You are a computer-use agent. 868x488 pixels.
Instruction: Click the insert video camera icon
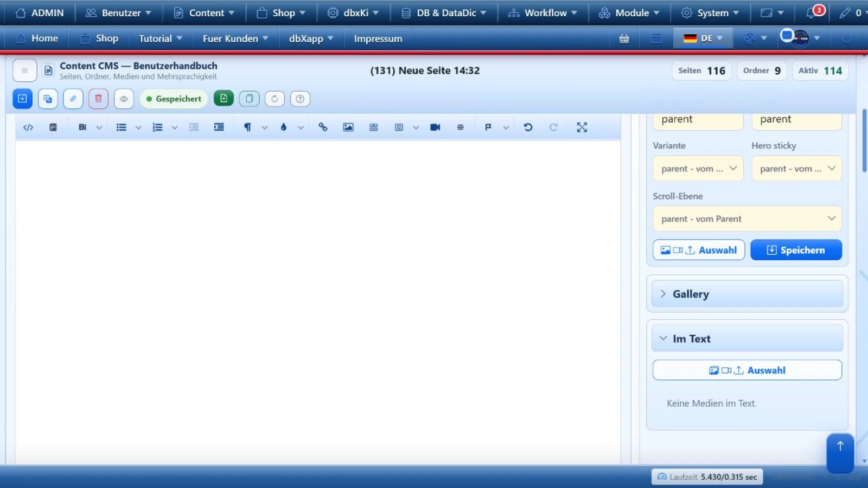click(435, 127)
